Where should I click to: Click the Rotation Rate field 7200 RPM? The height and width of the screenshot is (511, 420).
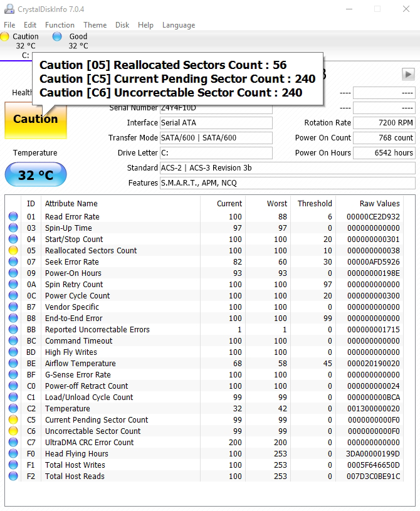[384, 123]
